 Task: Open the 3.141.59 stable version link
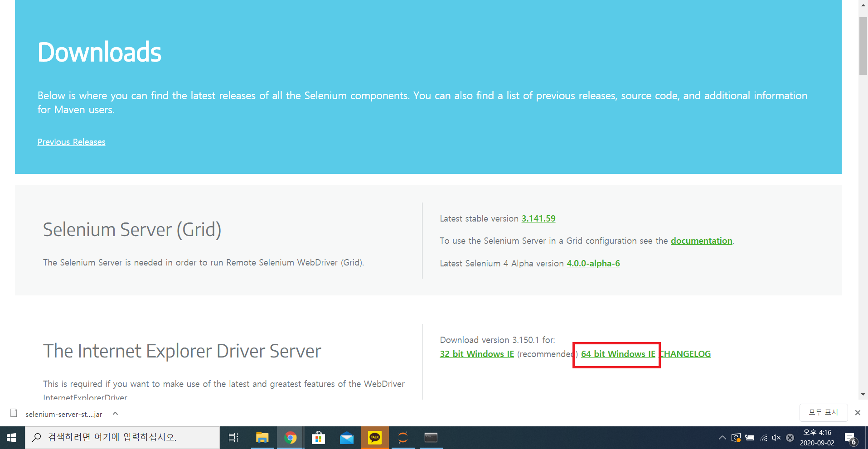point(538,218)
